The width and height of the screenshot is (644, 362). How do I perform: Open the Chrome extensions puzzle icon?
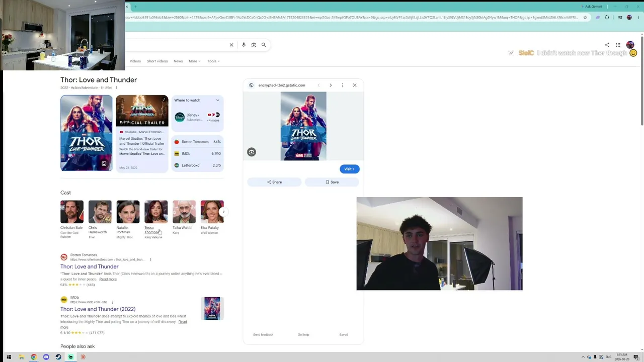click(607, 18)
